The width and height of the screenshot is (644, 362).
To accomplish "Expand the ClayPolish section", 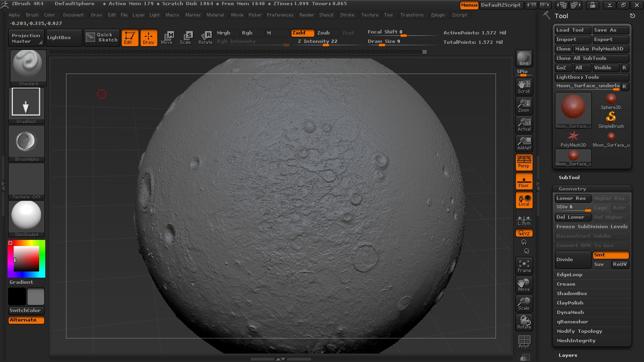I will pos(570,303).
